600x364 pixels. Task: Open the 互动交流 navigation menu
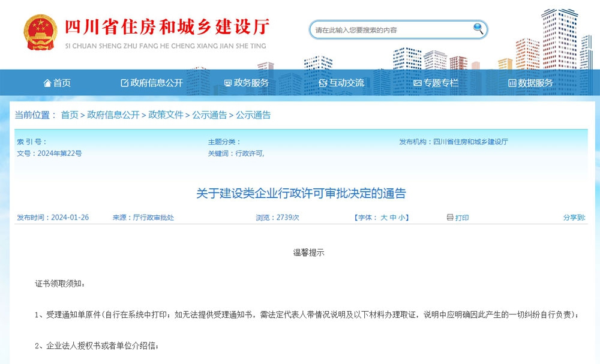click(x=341, y=83)
